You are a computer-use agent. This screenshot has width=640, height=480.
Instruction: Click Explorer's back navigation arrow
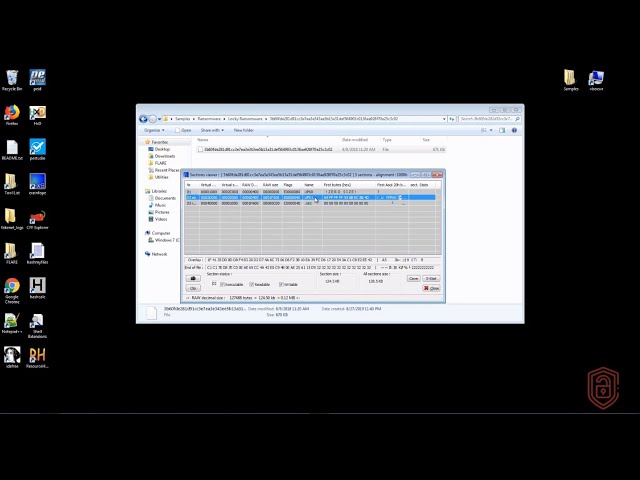(143, 119)
